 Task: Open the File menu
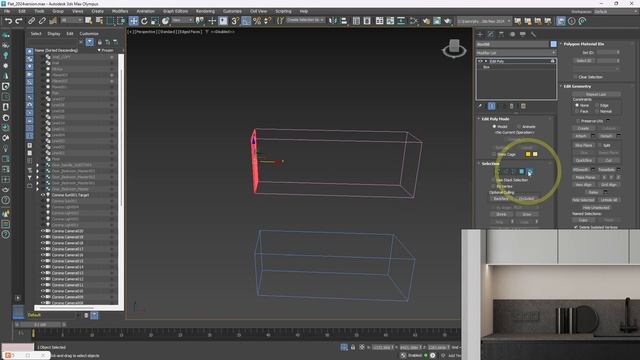(x=7, y=11)
